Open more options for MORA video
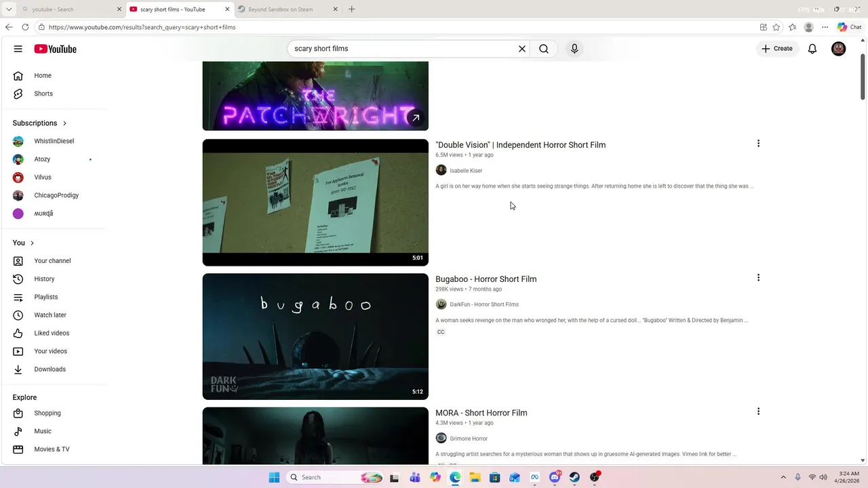The width and height of the screenshot is (868, 488). pyautogui.click(x=758, y=411)
